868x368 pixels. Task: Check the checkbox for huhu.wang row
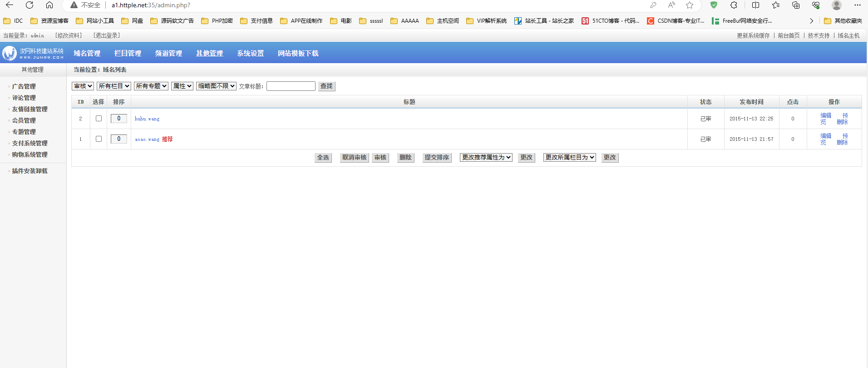99,118
